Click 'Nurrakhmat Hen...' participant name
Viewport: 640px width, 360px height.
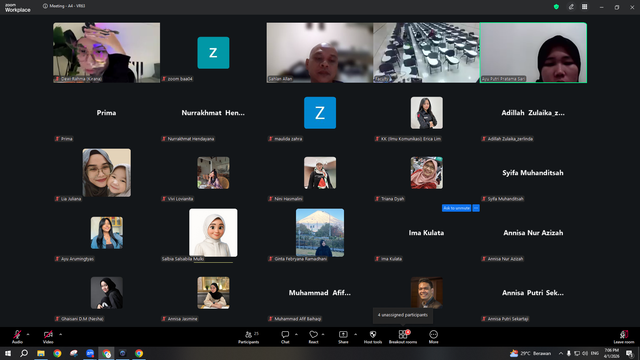pos(213,113)
